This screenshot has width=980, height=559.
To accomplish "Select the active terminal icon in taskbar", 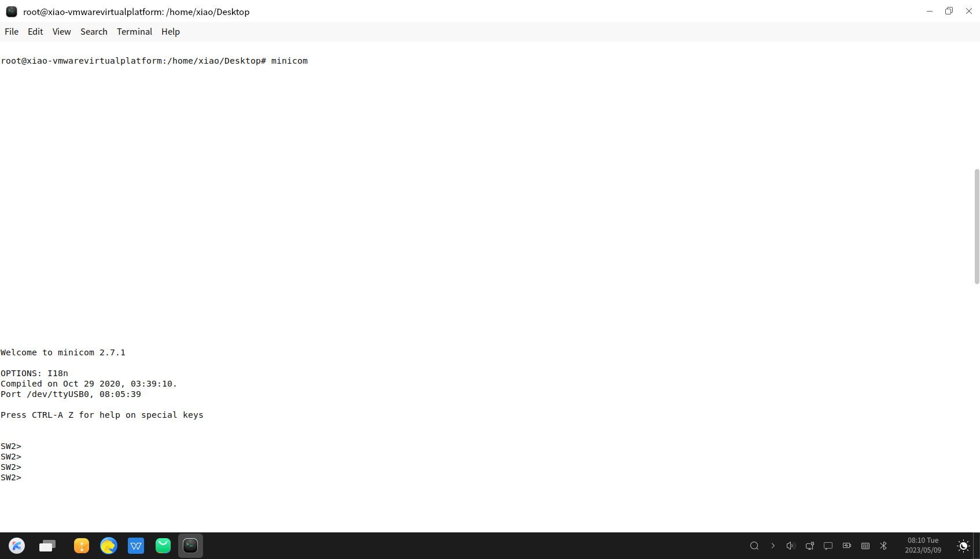I will pos(190,546).
